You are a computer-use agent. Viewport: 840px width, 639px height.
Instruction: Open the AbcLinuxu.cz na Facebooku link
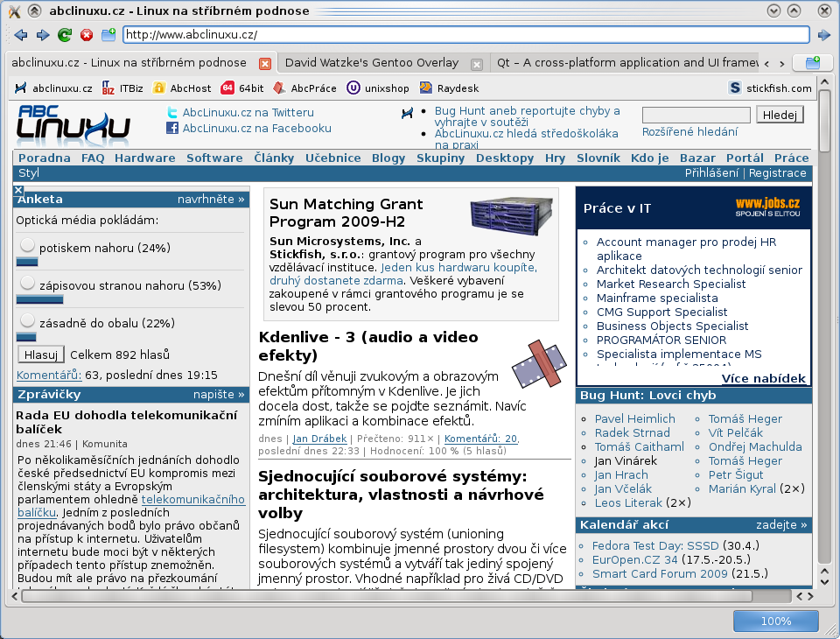coord(256,128)
